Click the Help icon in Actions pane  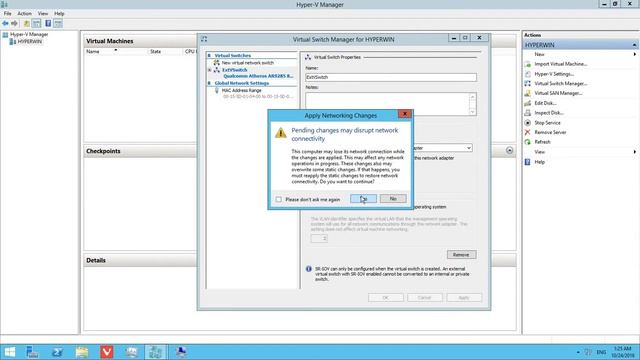527,162
